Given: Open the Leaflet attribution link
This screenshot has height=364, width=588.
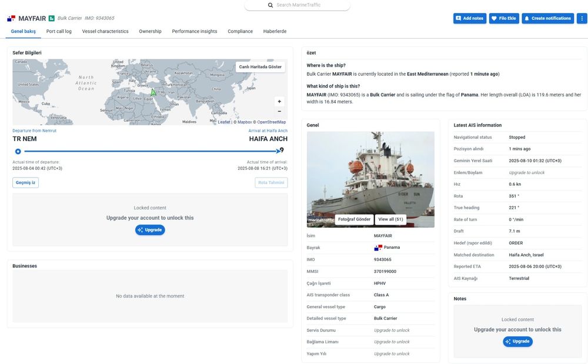Looking at the screenshot, I should click(224, 122).
